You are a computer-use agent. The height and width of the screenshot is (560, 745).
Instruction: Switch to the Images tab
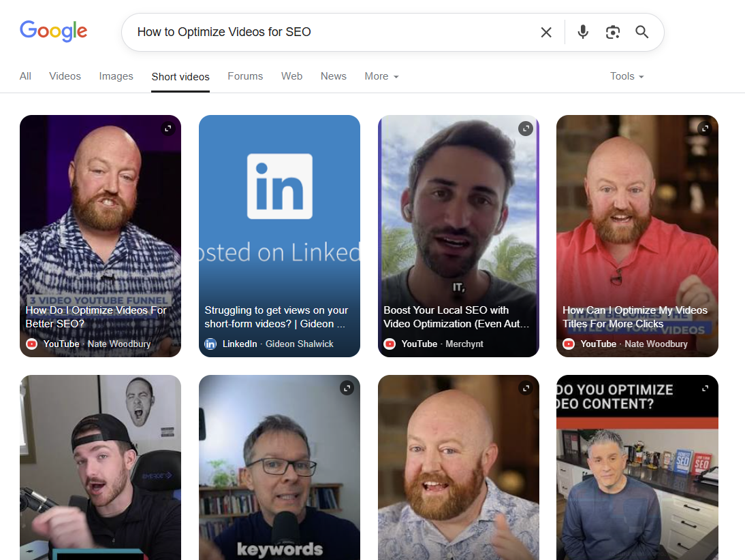click(116, 76)
